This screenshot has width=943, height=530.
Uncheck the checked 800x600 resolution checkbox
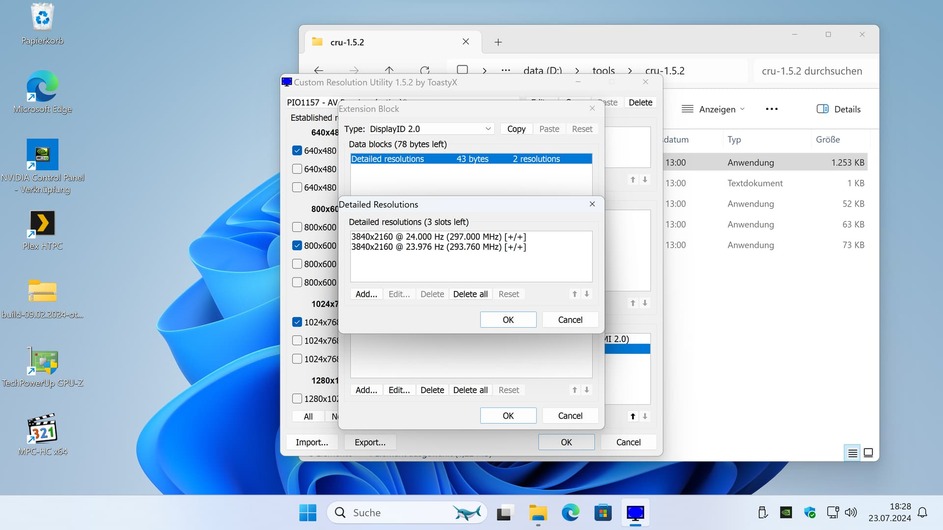pos(297,246)
